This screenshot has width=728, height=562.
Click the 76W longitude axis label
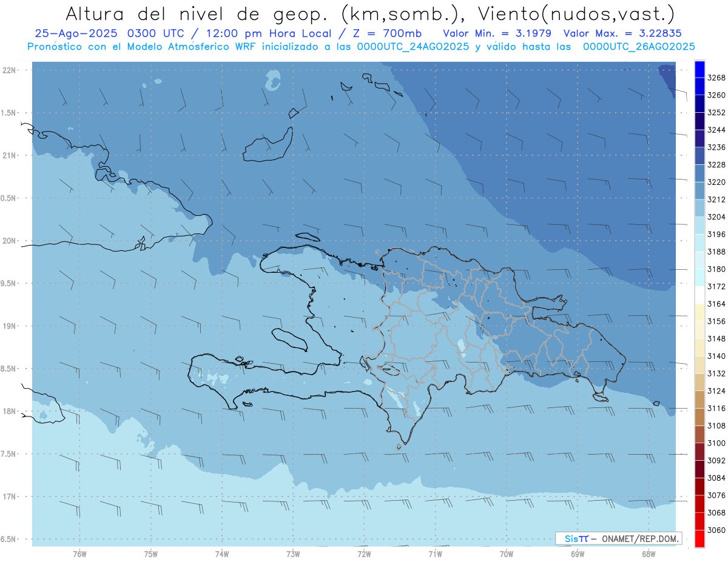click(x=79, y=554)
